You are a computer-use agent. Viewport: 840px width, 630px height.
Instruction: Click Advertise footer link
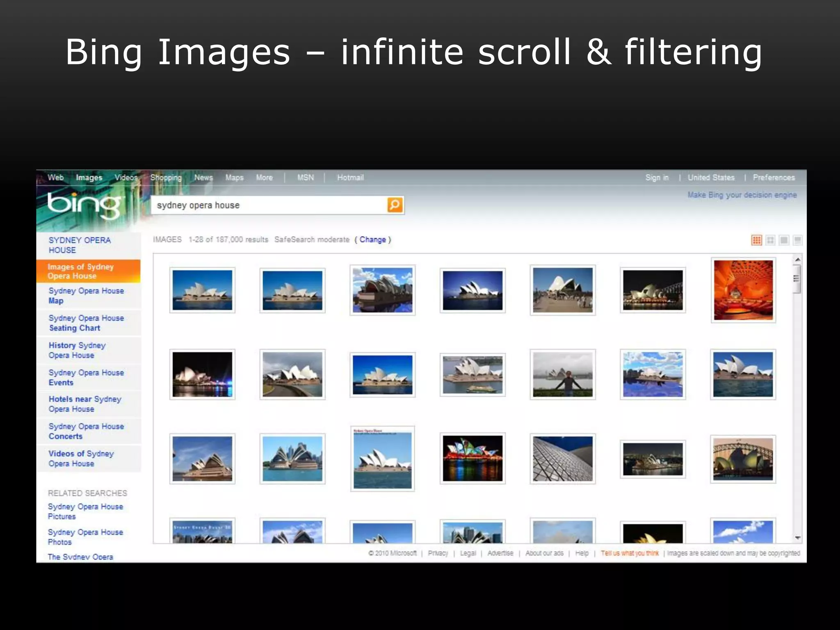[x=500, y=553]
